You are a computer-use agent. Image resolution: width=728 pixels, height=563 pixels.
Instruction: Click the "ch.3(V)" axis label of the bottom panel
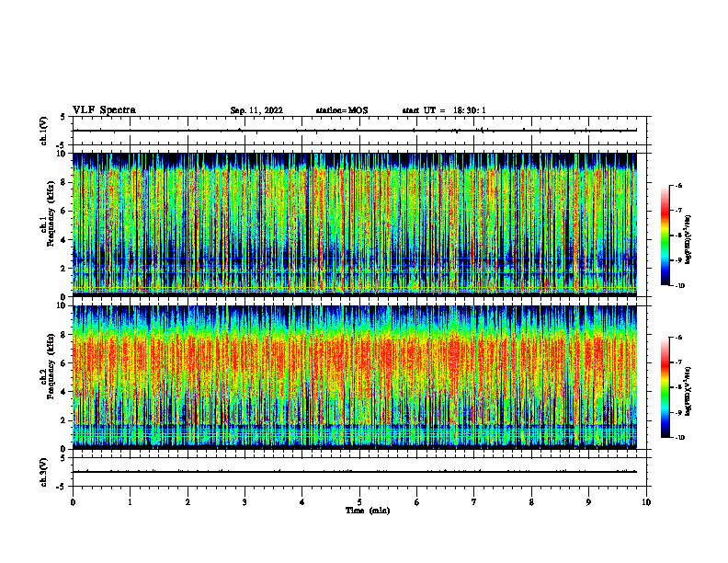coord(43,472)
